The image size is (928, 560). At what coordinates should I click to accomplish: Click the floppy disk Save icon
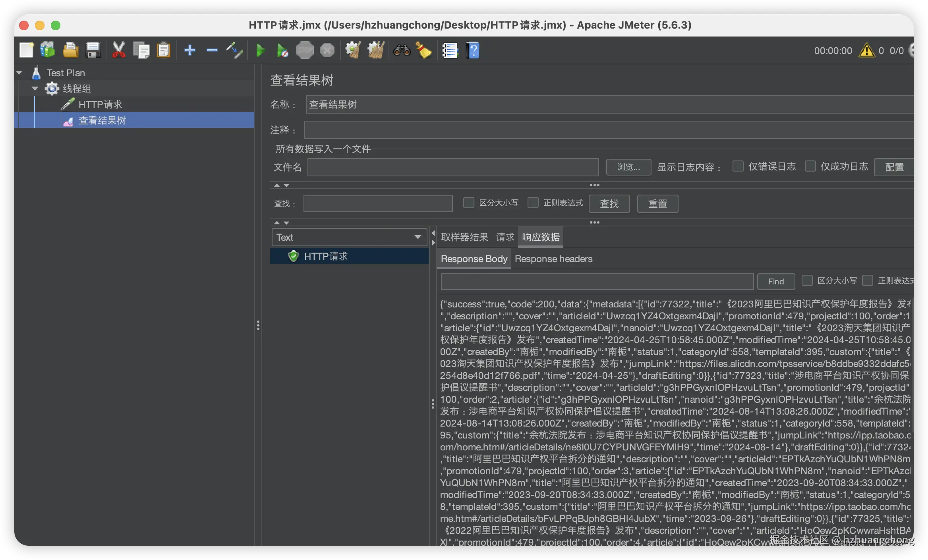(x=93, y=50)
